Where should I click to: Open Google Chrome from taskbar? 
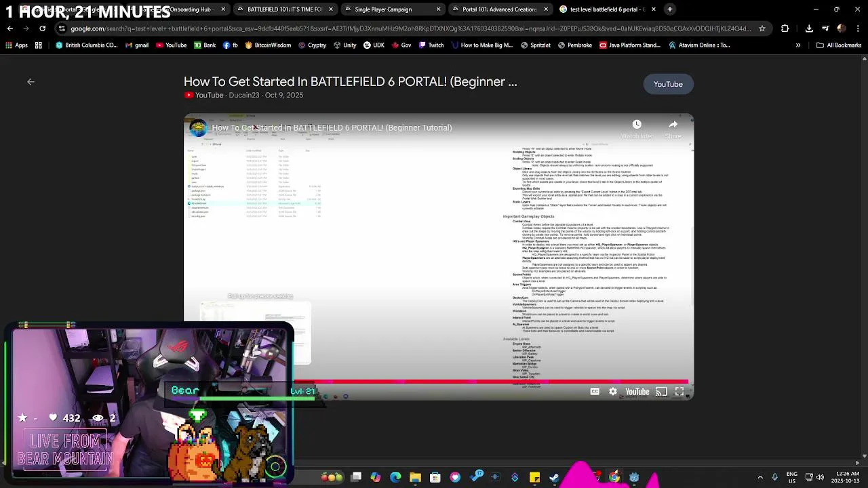[x=614, y=477]
